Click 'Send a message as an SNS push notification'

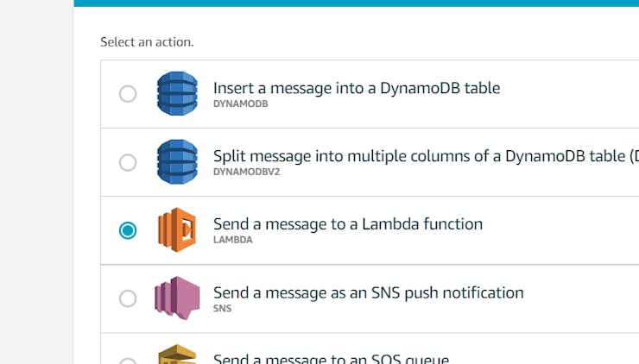368,292
